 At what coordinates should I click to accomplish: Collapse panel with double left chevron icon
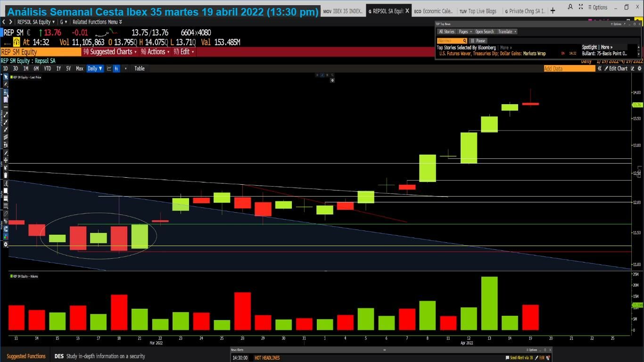pyautogui.click(x=599, y=69)
